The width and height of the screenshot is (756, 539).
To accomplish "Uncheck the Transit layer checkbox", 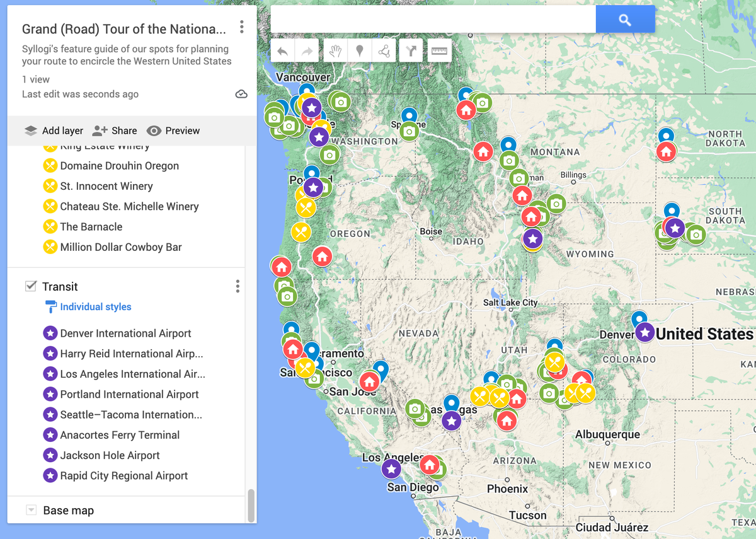I will point(30,286).
